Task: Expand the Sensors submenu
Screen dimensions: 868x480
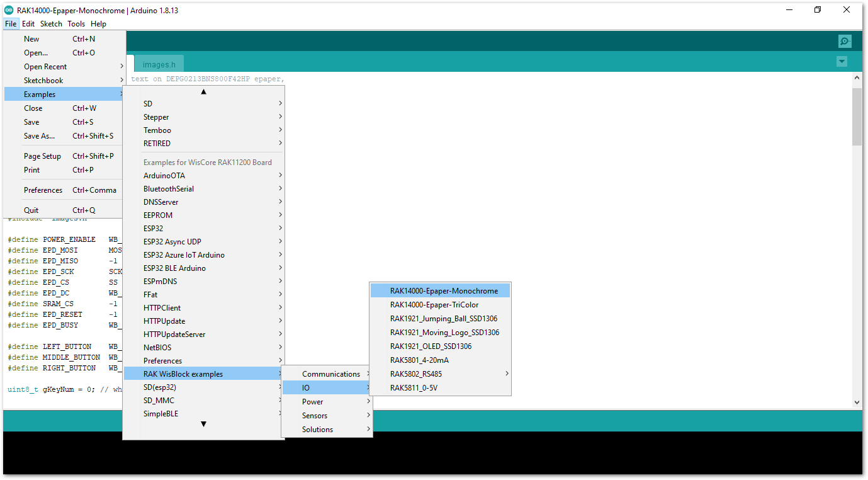Action: click(327, 416)
